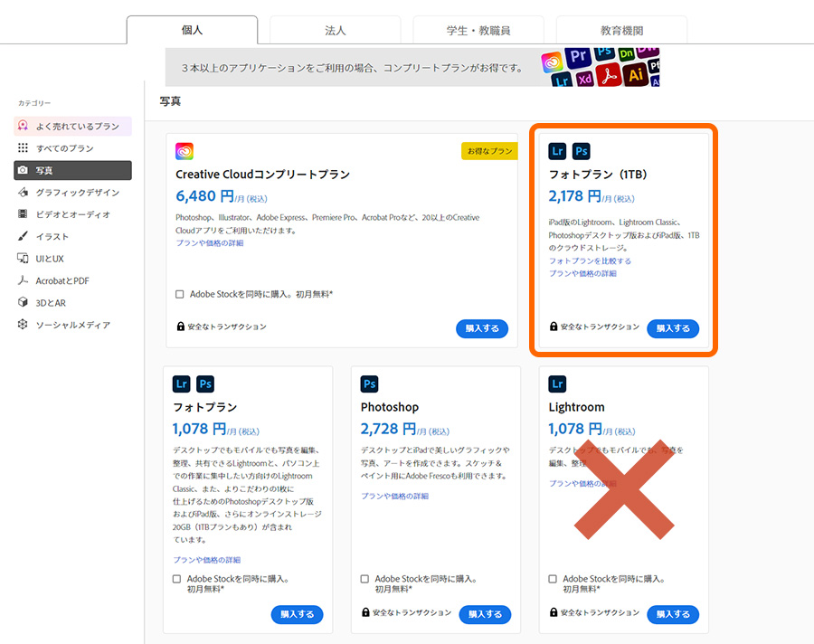The image size is (814, 644).
Task: Click the brush icon beside イラスト
Action: pos(23,236)
